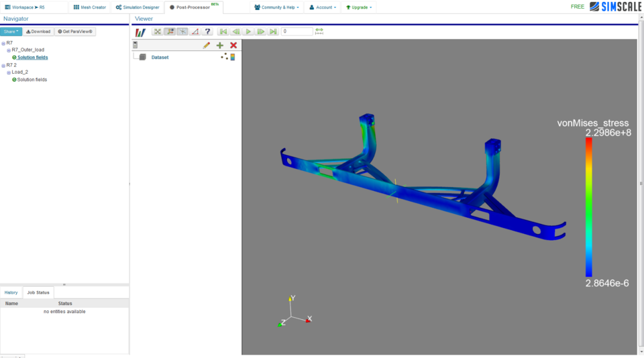Jump to the last time step

coord(273,32)
